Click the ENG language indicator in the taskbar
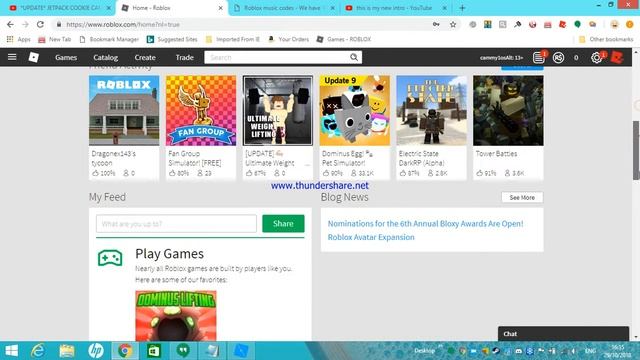Viewport: 640px width, 360px height. click(590, 351)
